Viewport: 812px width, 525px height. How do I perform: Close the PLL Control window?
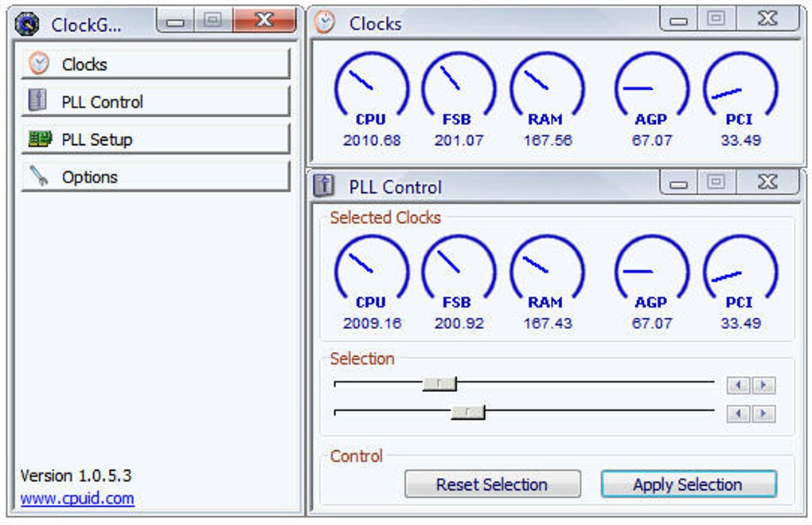(x=767, y=182)
